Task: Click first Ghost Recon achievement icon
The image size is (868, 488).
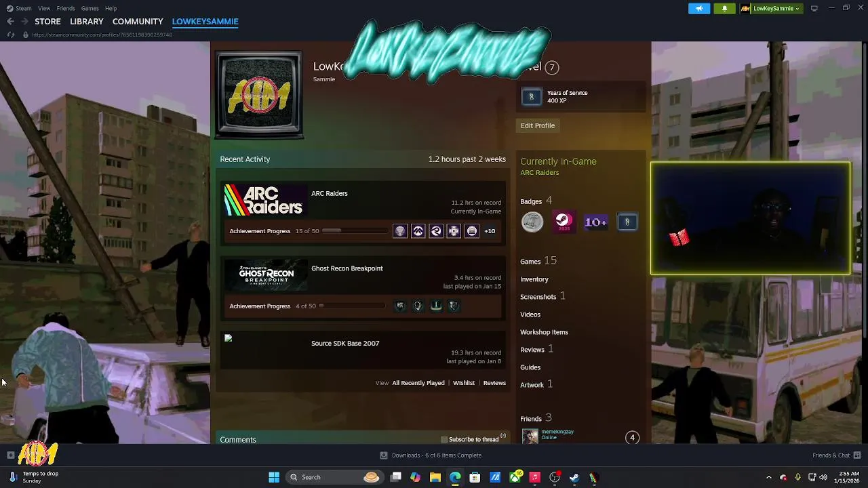Action: point(400,306)
